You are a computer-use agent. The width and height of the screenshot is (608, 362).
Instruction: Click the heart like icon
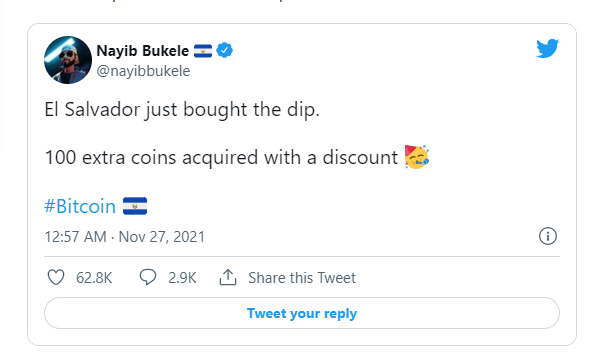pyautogui.click(x=56, y=278)
